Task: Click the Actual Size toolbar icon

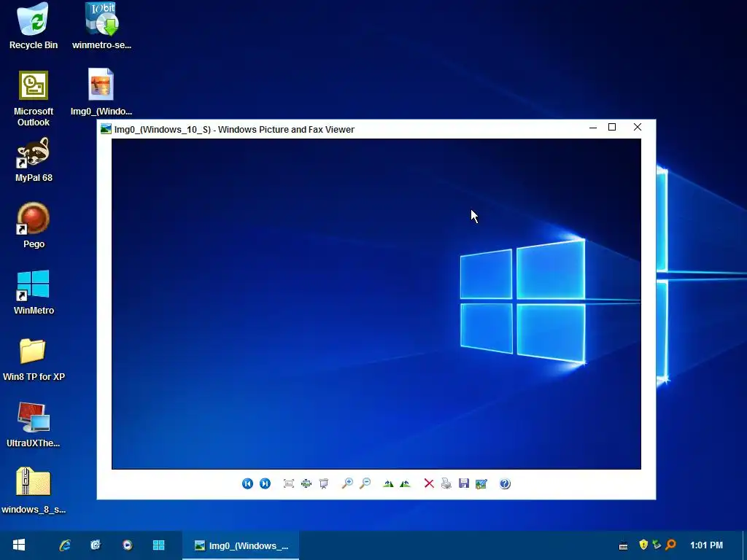Action: (x=306, y=484)
